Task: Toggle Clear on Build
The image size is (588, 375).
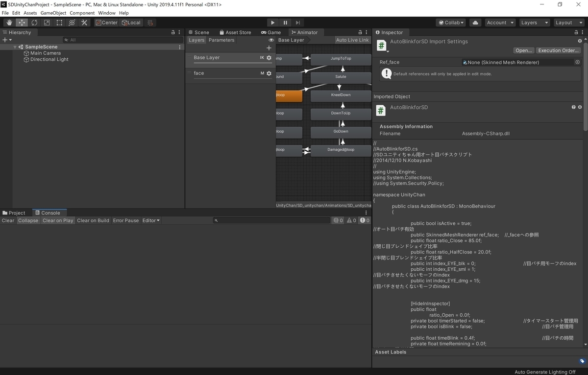Action: [93, 220]
